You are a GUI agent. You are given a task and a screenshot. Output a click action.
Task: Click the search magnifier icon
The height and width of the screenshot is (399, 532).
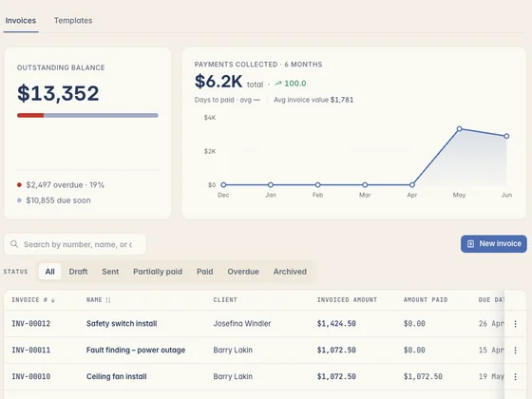click(x=14, y=244)
